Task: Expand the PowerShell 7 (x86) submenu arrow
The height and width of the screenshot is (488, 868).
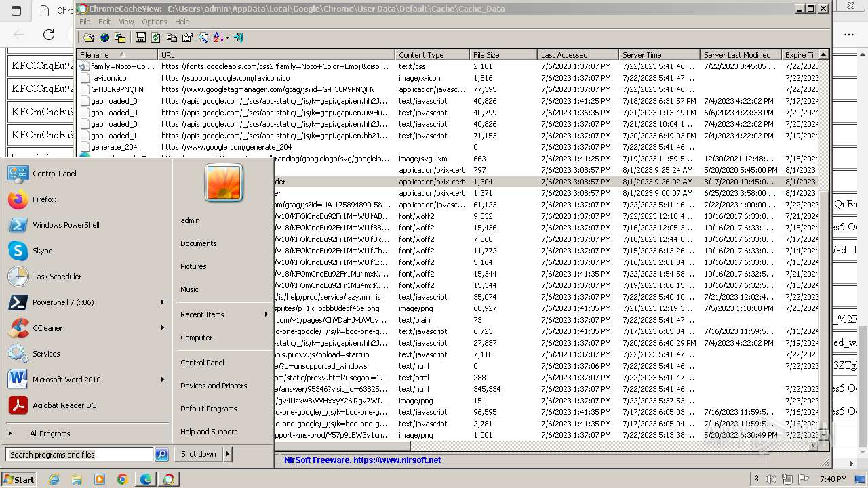Action: (x=162, y=302)
